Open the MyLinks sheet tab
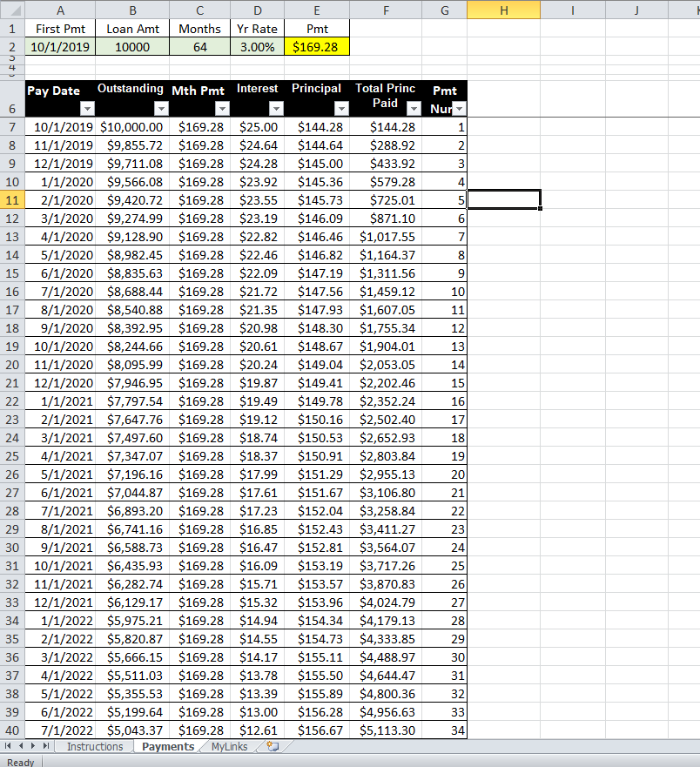This screenshot has width=700, height=767. tap(230, 746)
